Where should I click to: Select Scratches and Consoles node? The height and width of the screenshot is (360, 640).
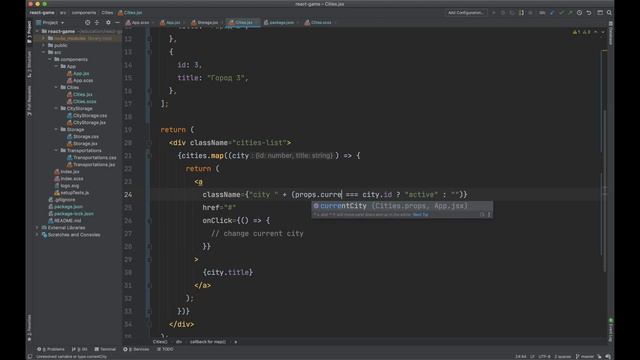[x=71, y=235]
